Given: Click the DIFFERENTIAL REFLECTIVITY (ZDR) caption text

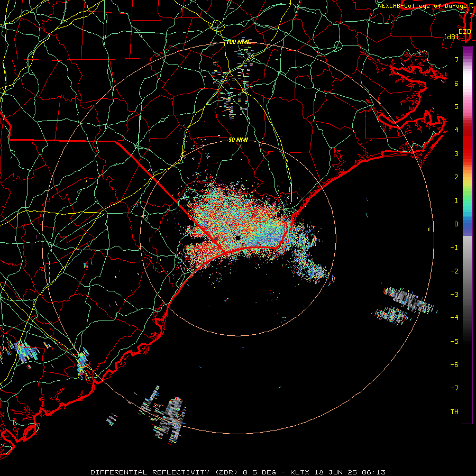Looking at the screenshot, I should tap(166, 472).
